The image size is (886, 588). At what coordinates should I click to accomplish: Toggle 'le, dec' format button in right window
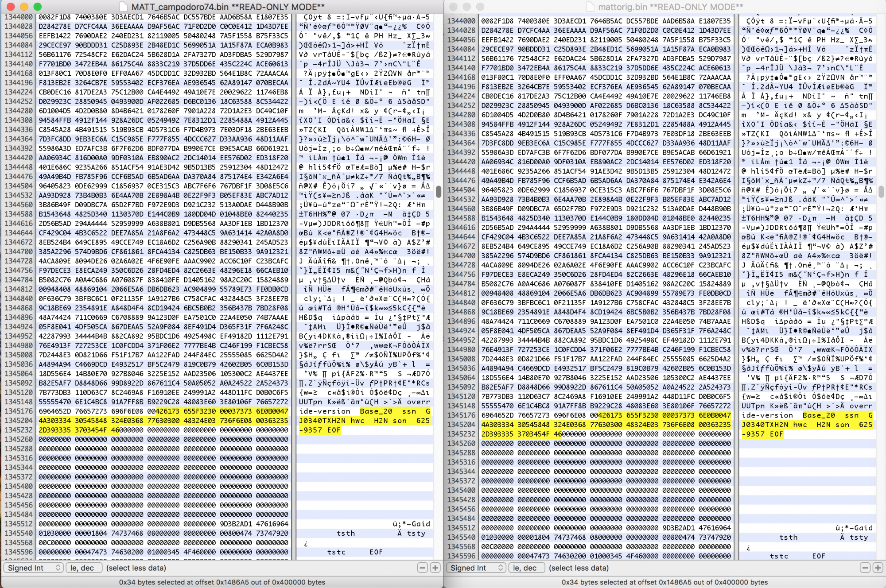[526, 568]
